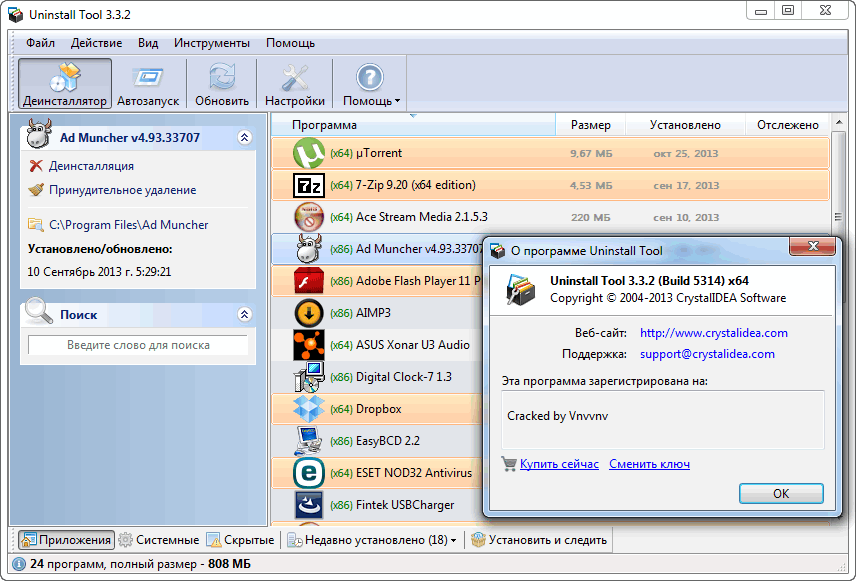Click the broom forced removal icon
Image resolution: width=856 pixels, height=581 pixels.
click(x=36, y=190)
